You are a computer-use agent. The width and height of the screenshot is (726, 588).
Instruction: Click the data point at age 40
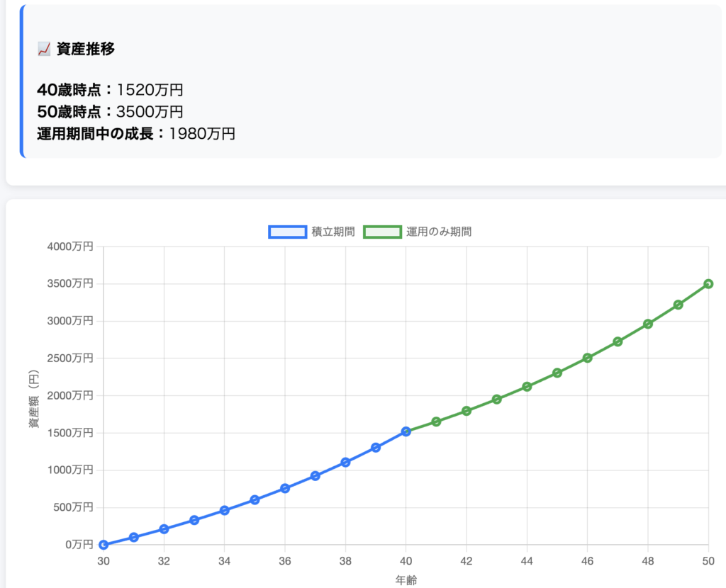click(406, 431)
